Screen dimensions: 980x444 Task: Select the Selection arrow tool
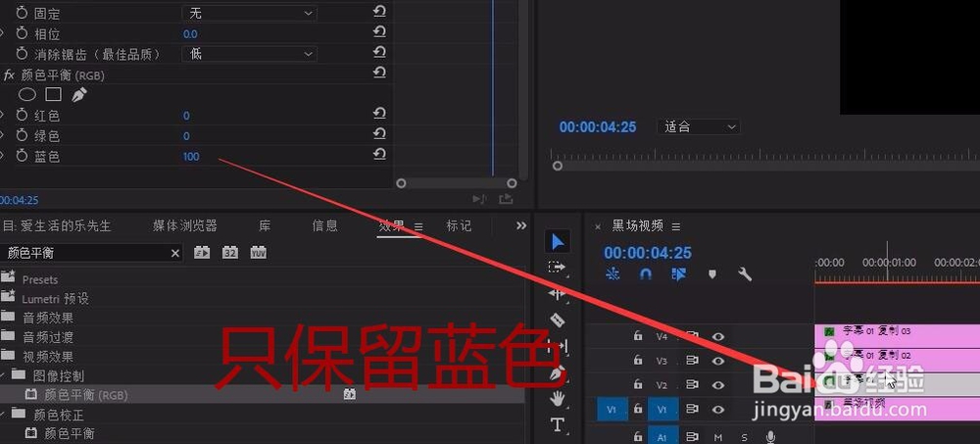click(x=557, y=242)
